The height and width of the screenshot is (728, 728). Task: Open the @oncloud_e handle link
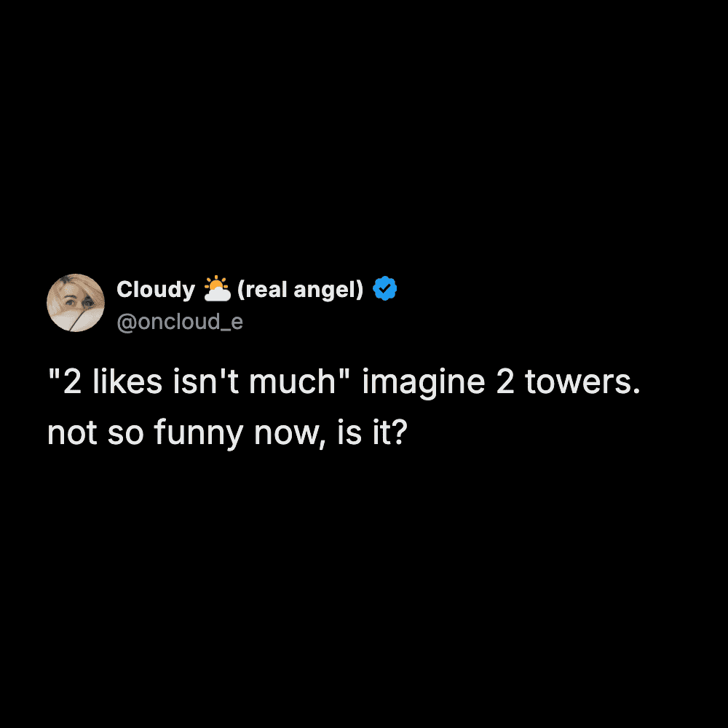[x=180, y=322]
